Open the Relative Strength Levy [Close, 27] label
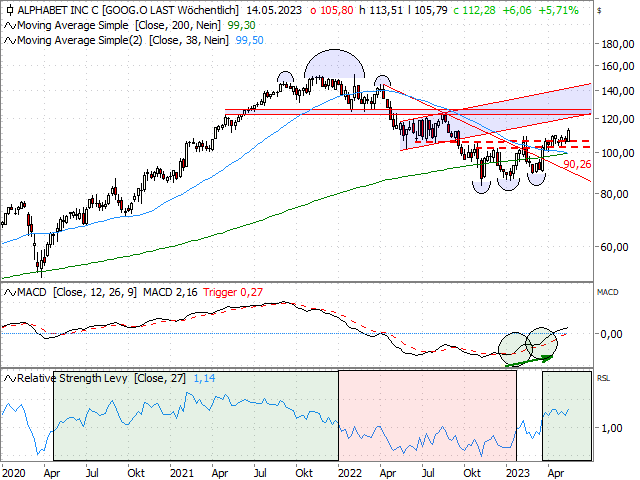Image resolution: width=640 pixels, height=480 pixels. point(101,378)
